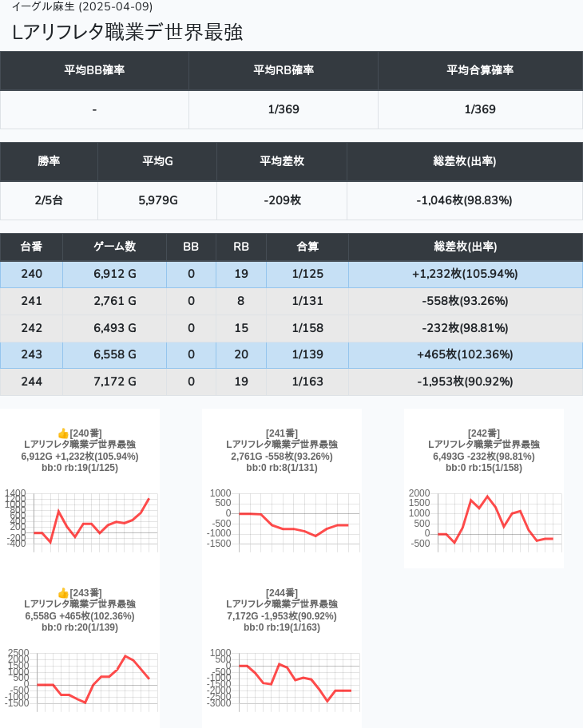Select machine number 240 in the table
583x728 pixels.
[32, 274]
